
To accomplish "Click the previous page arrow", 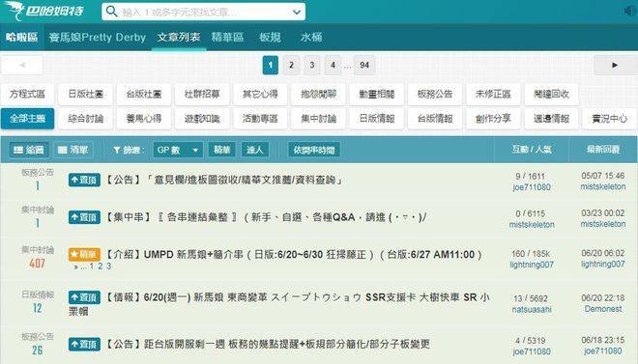I will click(22, 65).
